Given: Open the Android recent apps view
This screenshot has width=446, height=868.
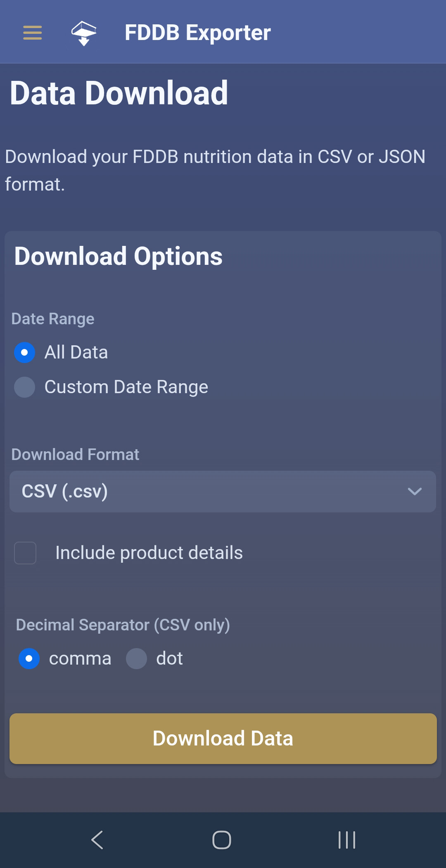Looking at the screenshot, I should click(x=346, y=840).
